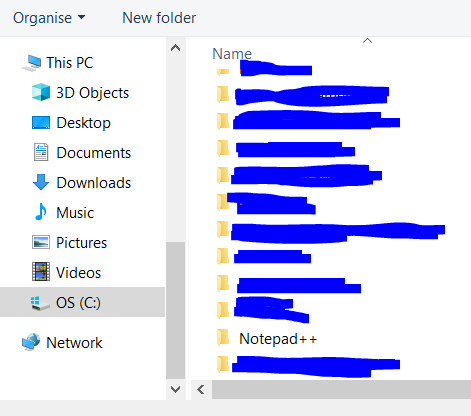The height and width of the screenshot is (416, 471).
Task: Select OS (C:) drive label
Action: (78, 303)
